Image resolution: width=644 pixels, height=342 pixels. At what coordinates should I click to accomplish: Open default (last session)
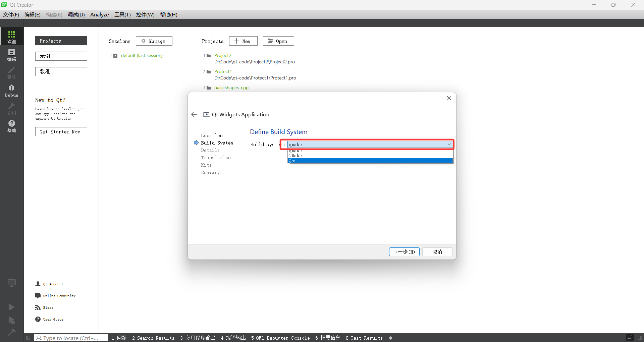click(x=142, y=55)
